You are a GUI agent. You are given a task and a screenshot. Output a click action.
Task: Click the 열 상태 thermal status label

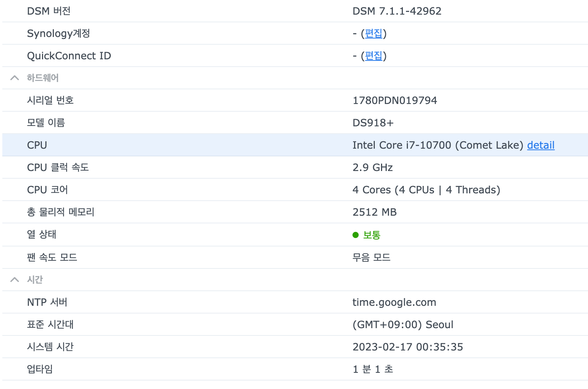coord(41,235)
